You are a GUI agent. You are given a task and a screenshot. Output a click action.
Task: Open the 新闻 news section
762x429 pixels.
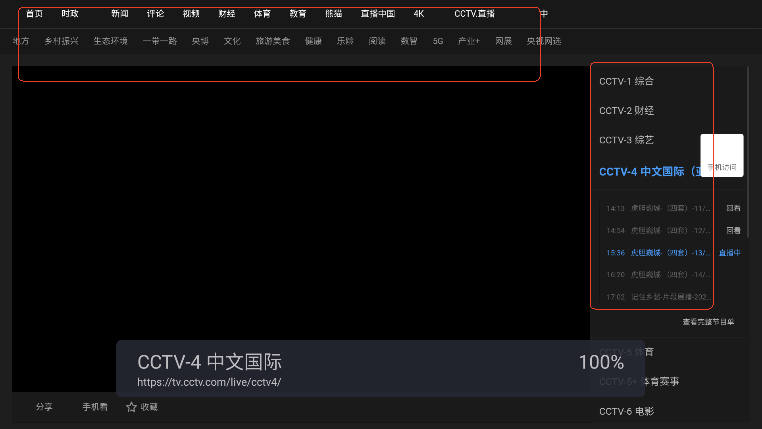click(120, 14)
